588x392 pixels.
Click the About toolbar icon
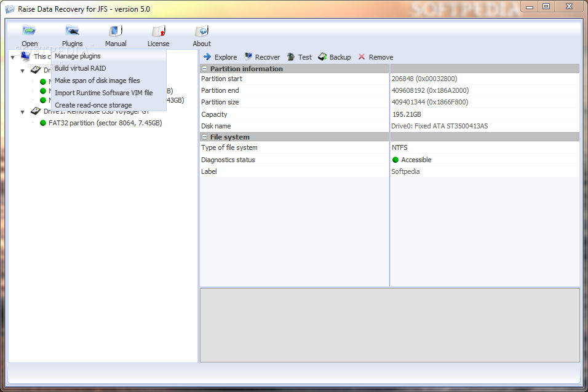point(202,30)
